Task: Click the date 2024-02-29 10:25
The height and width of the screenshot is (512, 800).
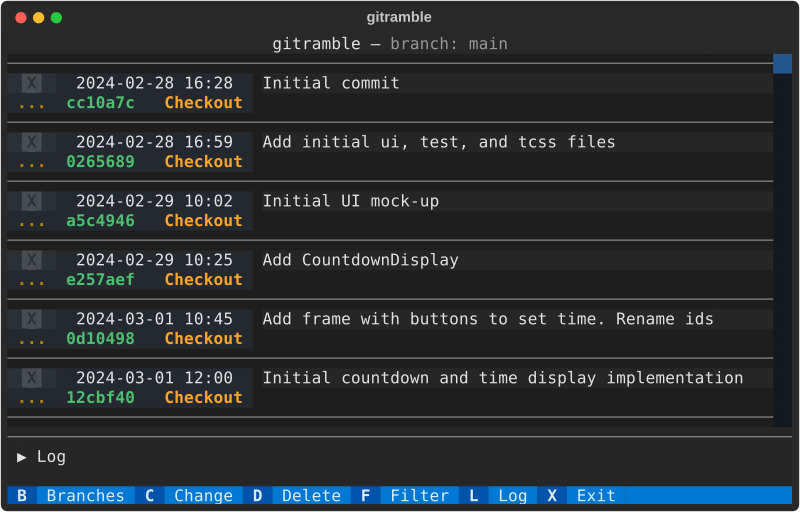Action: 155,260
